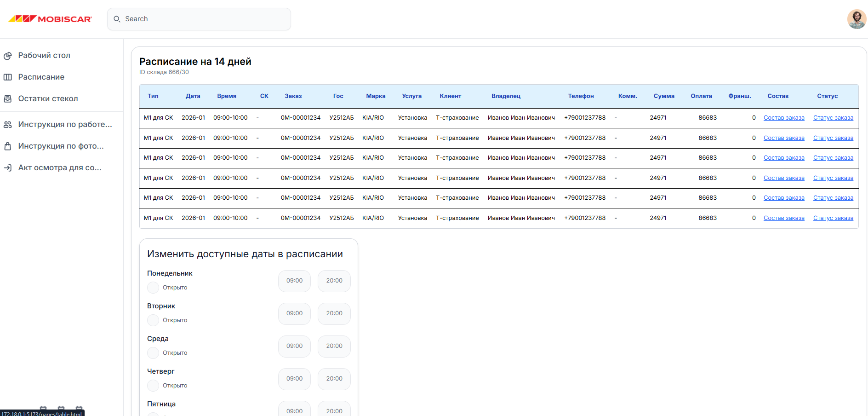This screenshot has width=868, height=416.
Task: Open the user avatar profile
Action: click(x=857, y=19)
